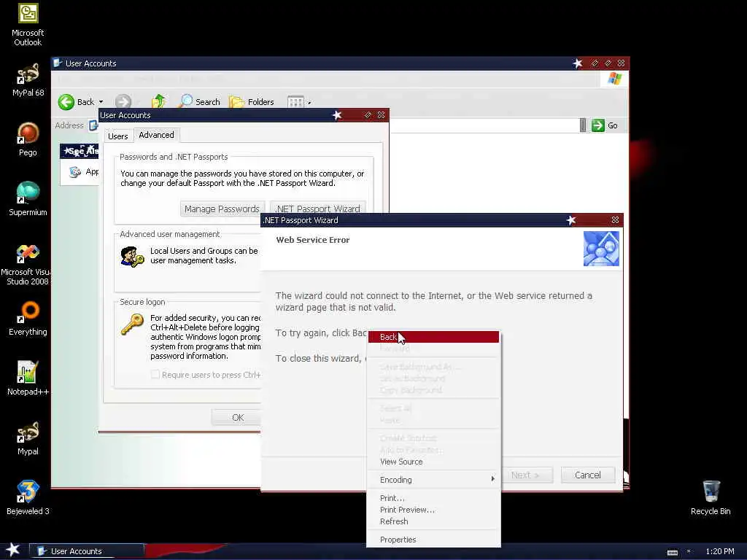Click the Up folder toolbar icon
This screenshot has width=747, height=560.
[158, 101]
